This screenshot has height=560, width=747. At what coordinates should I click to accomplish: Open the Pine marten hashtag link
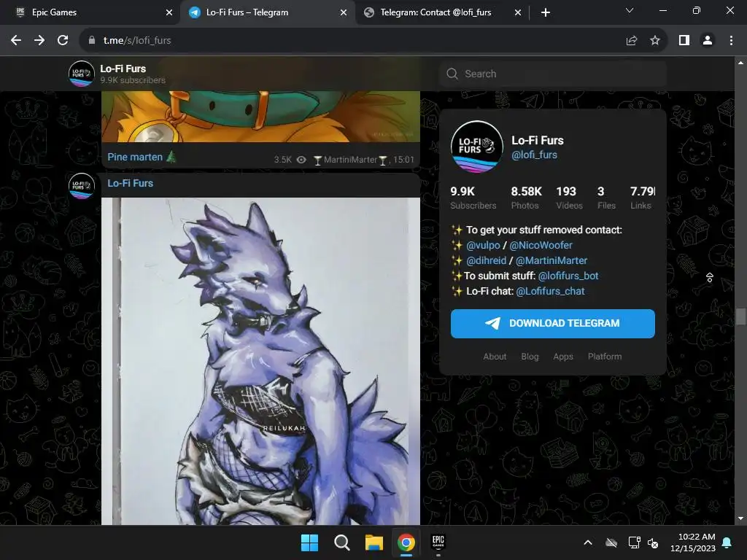(135, 157)
